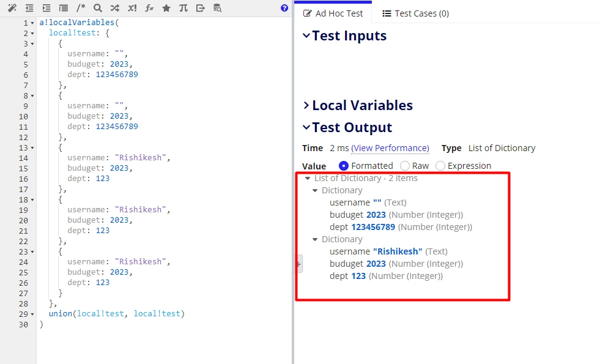
Task: Select the Raw value option
Action: pyautogui.click(x=405, y=166)
